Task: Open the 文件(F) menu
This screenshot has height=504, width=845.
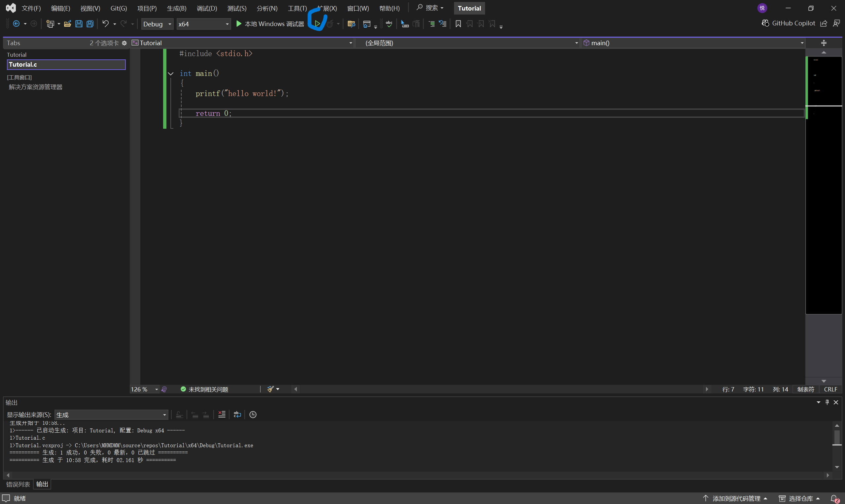Action: 31,8
